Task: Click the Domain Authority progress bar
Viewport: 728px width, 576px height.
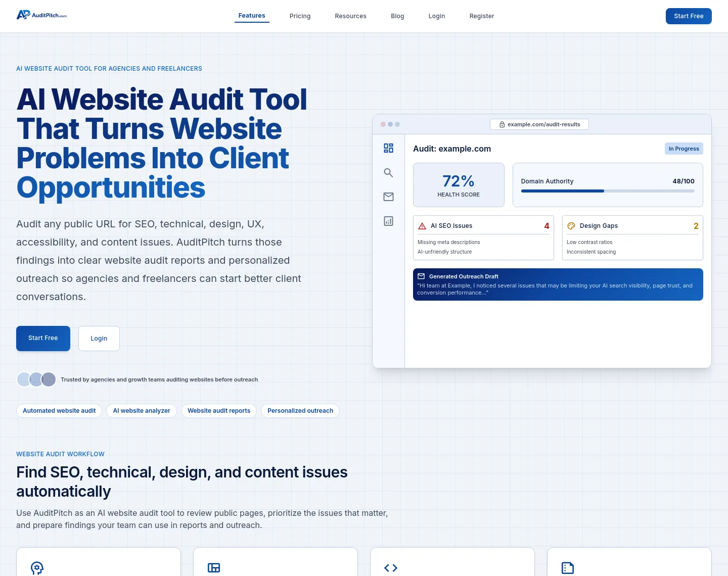Action: coord(608,191)
